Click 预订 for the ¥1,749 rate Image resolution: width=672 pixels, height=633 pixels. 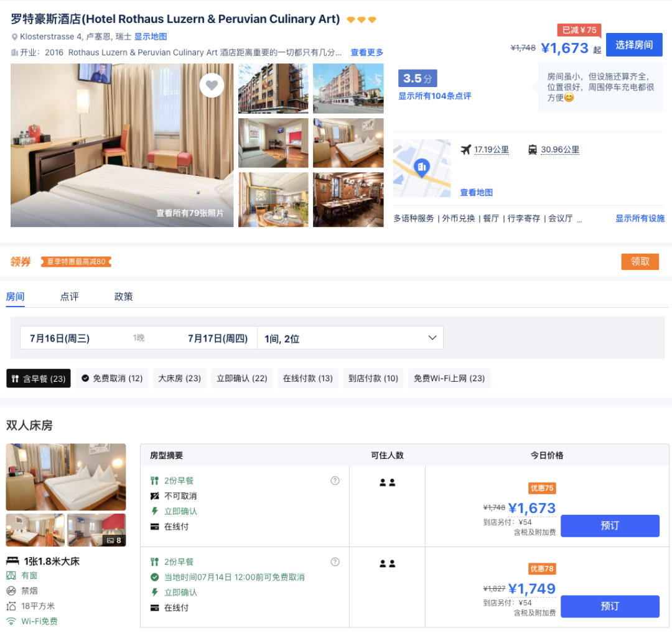click(610, 606)
